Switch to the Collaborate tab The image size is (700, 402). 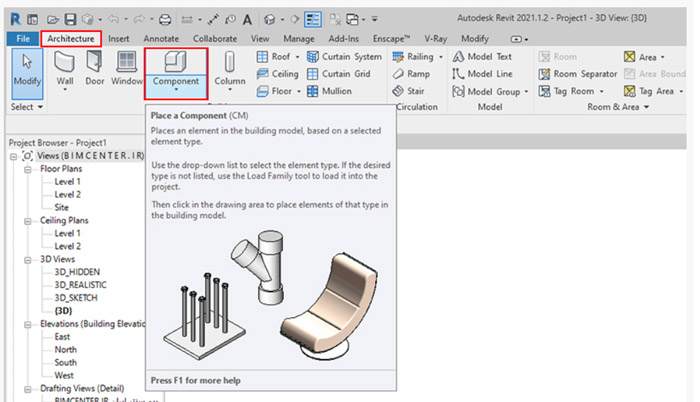click(x=215, y=39)
